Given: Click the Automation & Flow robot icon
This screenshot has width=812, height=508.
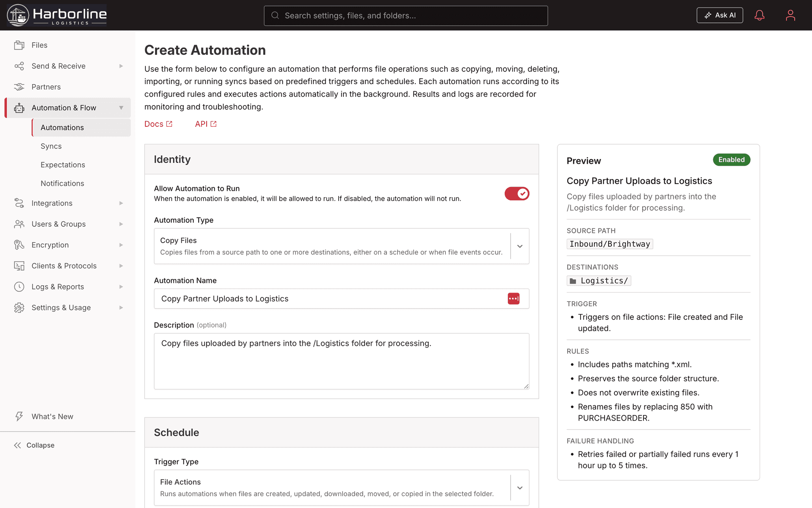Looking at the screenshot, I should (19, 108).
